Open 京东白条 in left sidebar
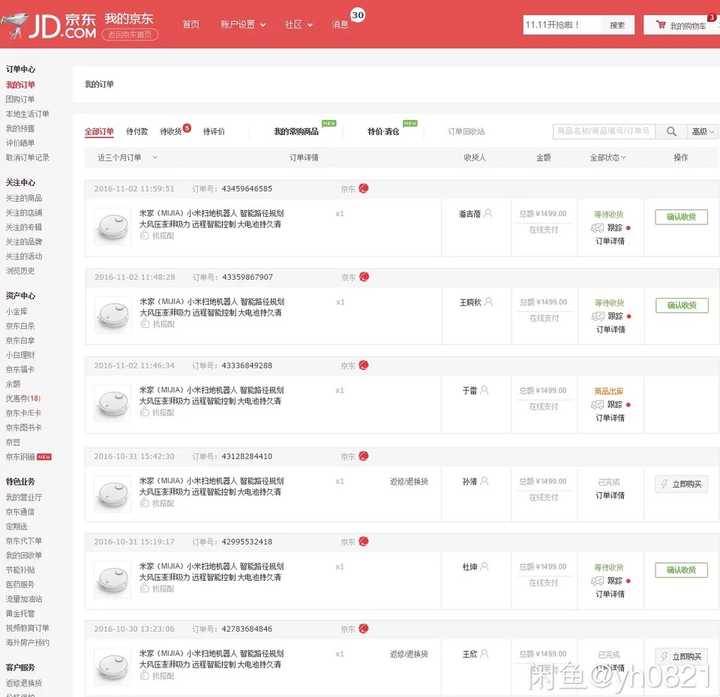Image resolution: width=720 pixels, height=697 pixels. point(20,326)
